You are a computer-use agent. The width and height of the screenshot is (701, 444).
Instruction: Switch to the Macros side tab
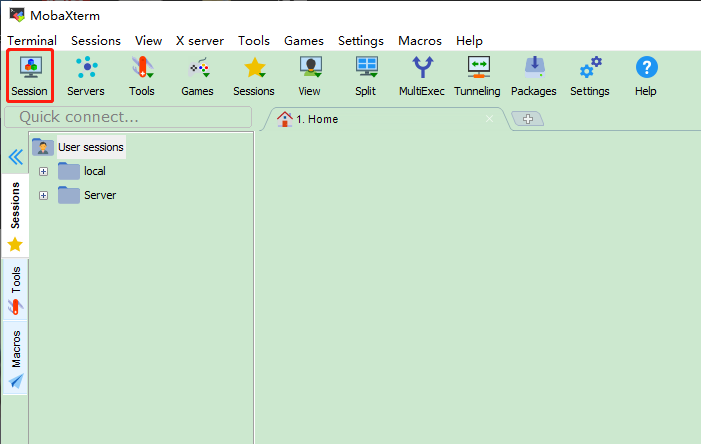pos(16,358)
